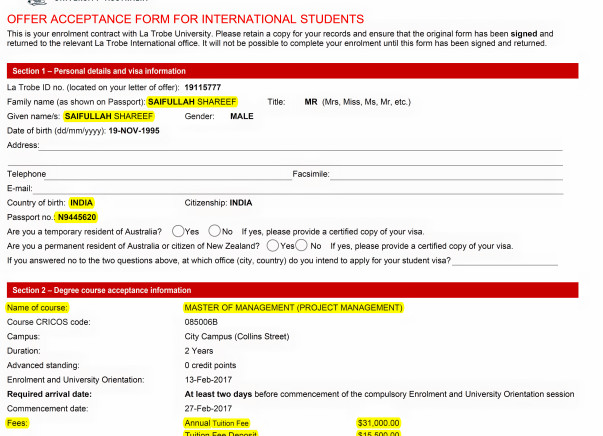Click City Campus (Collins Street) text
The width and height of the screenshot is (603, 436).
(237, 336)
